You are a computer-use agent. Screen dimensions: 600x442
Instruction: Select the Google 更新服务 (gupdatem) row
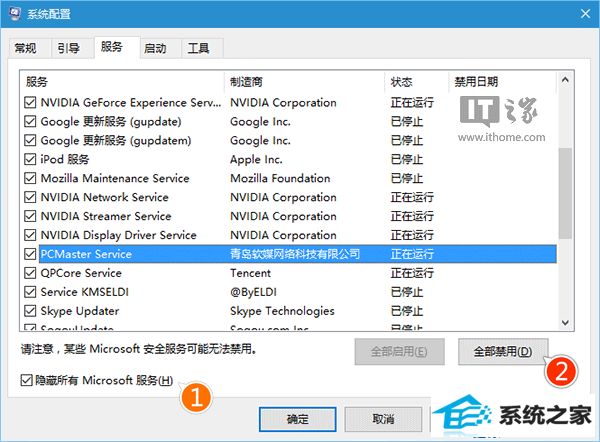(x=289, y=140)
